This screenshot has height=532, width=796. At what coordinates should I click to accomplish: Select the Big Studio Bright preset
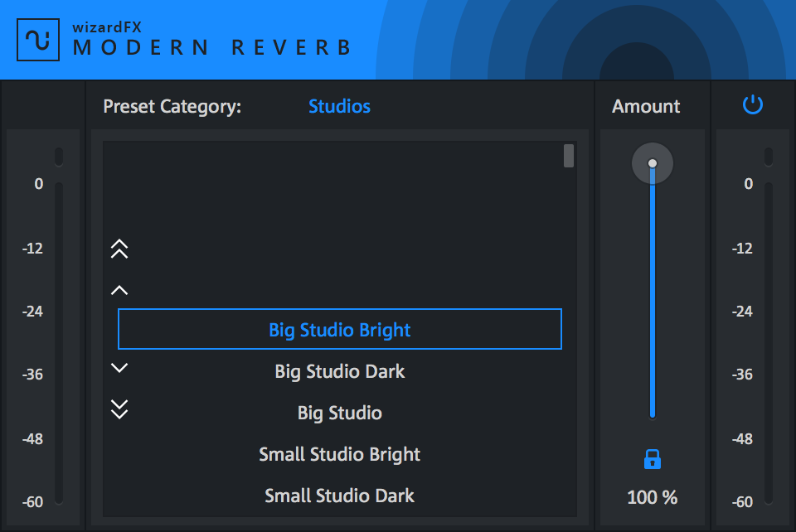tap(340, 330)
